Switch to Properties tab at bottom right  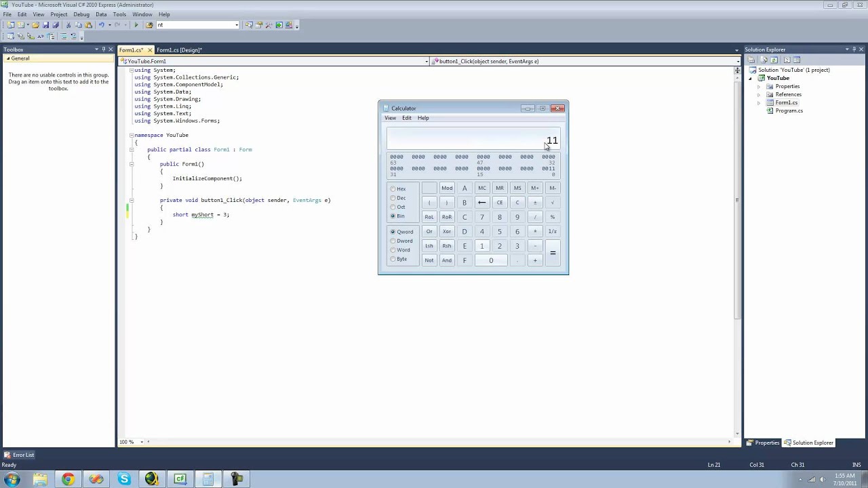tap(764, 443)
